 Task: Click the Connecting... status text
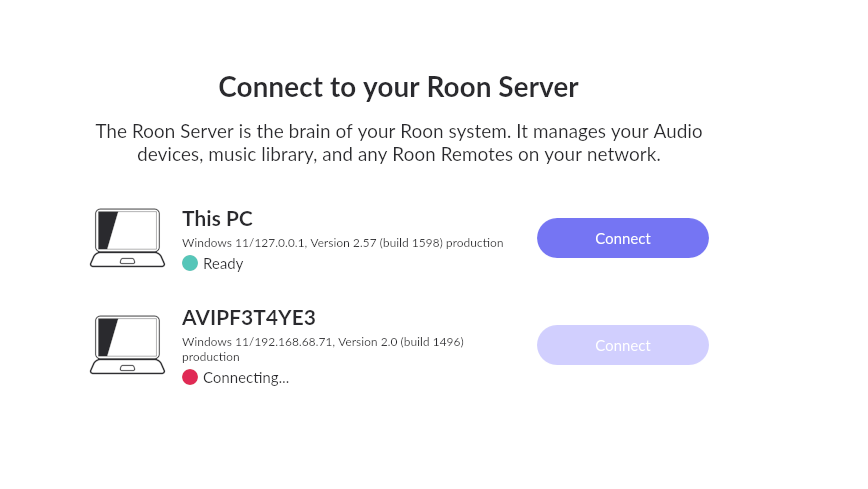(246, 378)
